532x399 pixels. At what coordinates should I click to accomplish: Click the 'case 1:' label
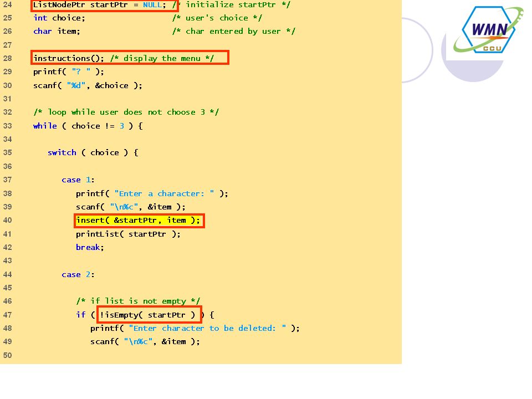(78, 180)
